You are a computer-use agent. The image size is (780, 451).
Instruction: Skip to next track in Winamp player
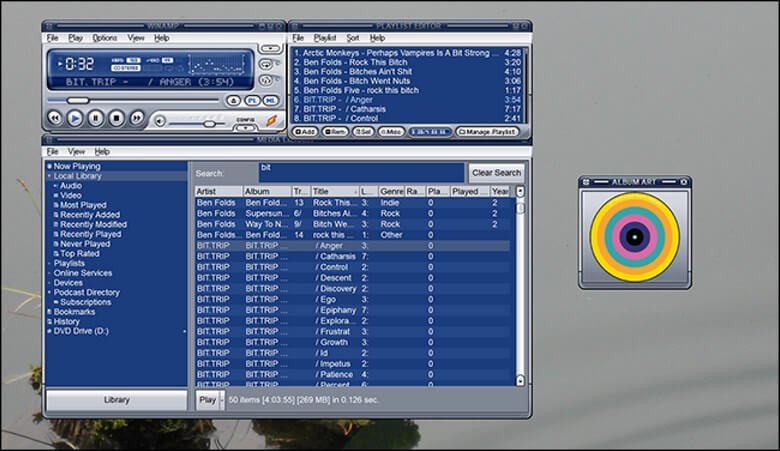tap(137, 118)
